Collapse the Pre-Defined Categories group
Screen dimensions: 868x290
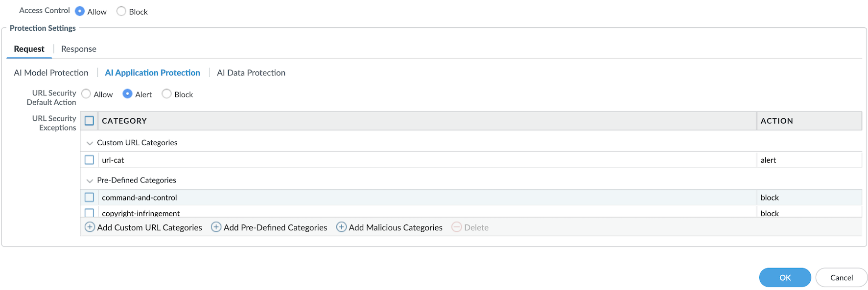coord(90,181)
